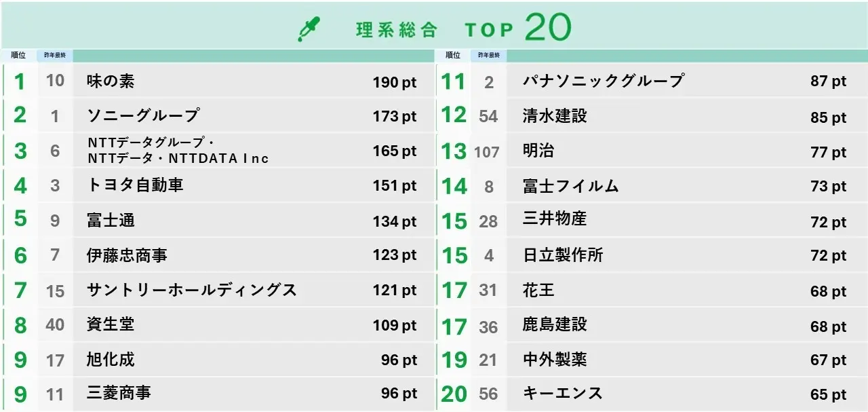Open the パナソニックグループ entry
This screenshot has height=412, width=868.
pos(603,81)
